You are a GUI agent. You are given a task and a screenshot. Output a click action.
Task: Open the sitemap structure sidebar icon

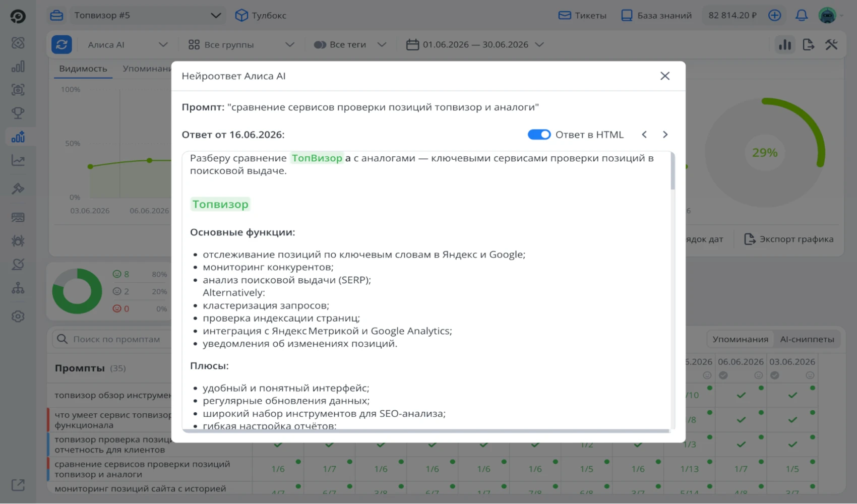[x=18, y=288]
